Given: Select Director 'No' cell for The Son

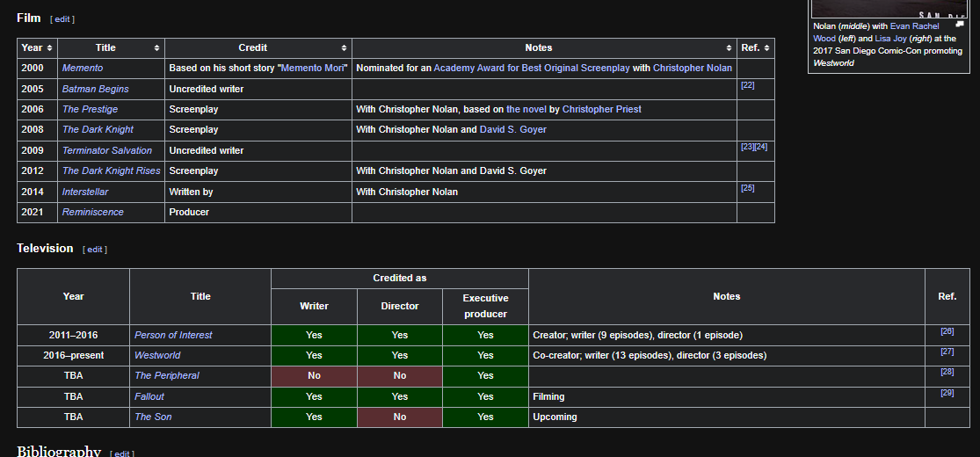Looking at the screenshot, I should point(400,417).
